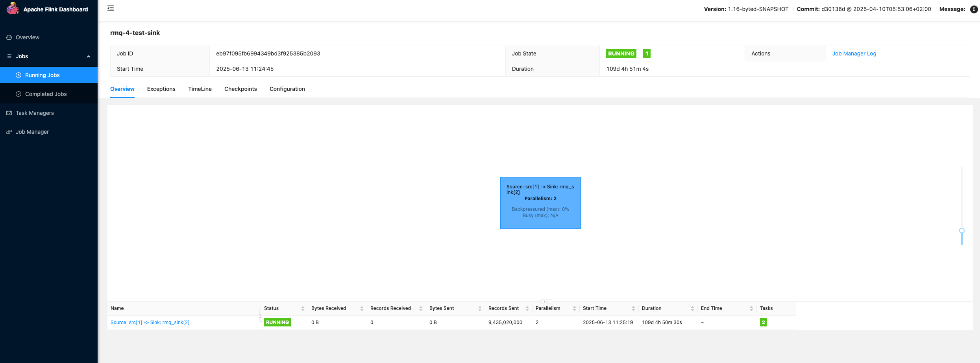
Task: Sort table by Records Received
Action: (421, 309)
